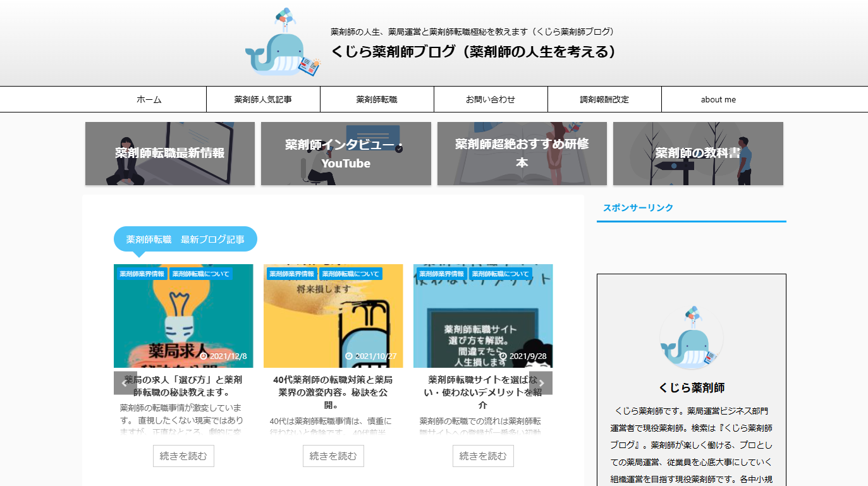
Task: Click the whale logo in the header
Action: [283, 43]
